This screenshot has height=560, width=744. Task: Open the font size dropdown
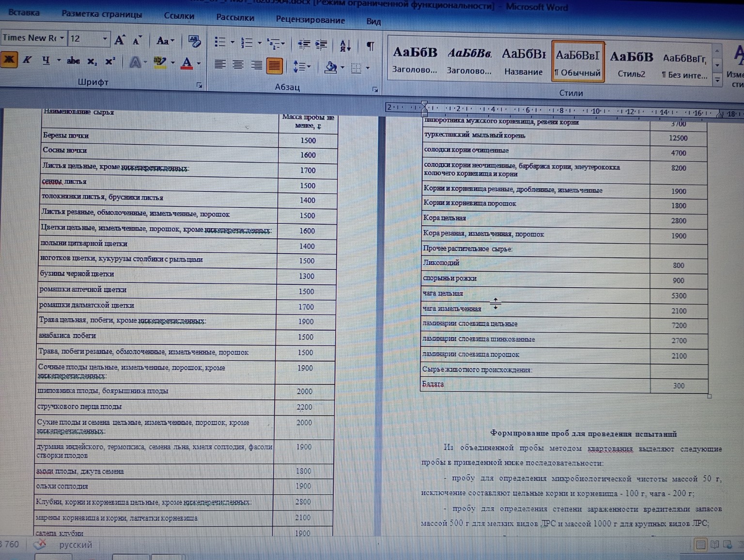coord(105,38)
